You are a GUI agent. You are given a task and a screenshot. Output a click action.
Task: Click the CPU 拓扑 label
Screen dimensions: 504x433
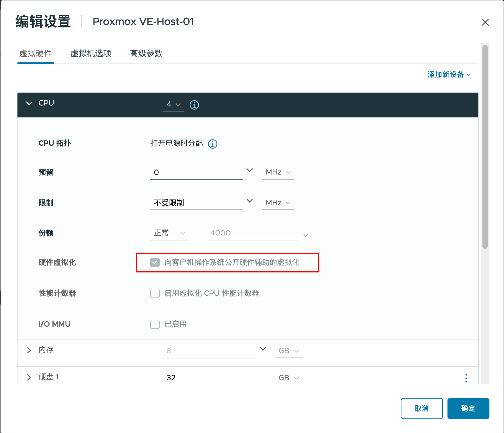pos(55,143)
